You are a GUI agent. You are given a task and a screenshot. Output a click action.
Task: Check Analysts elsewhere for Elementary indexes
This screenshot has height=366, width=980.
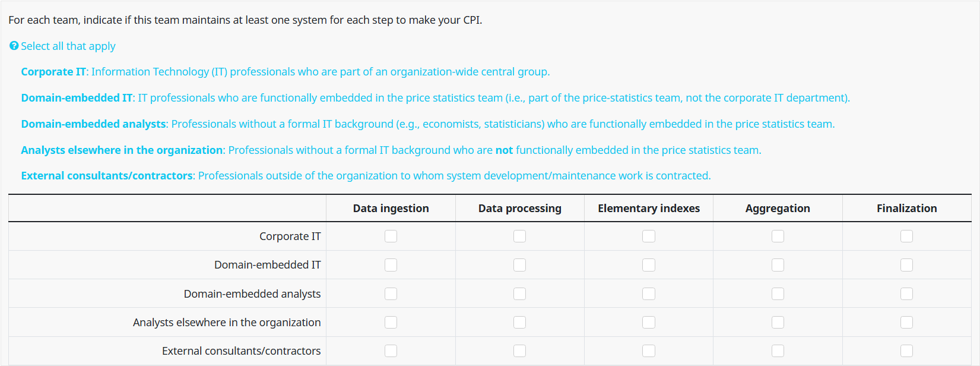tap(649, 322)
